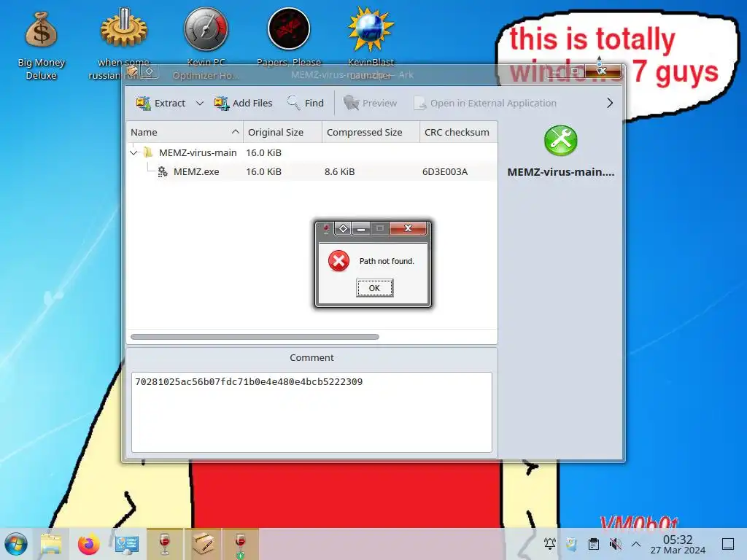Screen dimensions: 747x560
Task: Click the diamond button on error dialog titlebar
Action: coord(343,228)
